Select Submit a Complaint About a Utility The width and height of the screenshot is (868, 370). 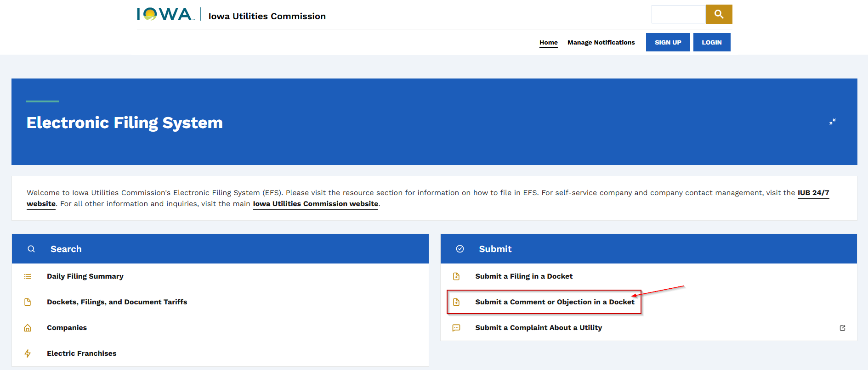click(x=539, y=328)
